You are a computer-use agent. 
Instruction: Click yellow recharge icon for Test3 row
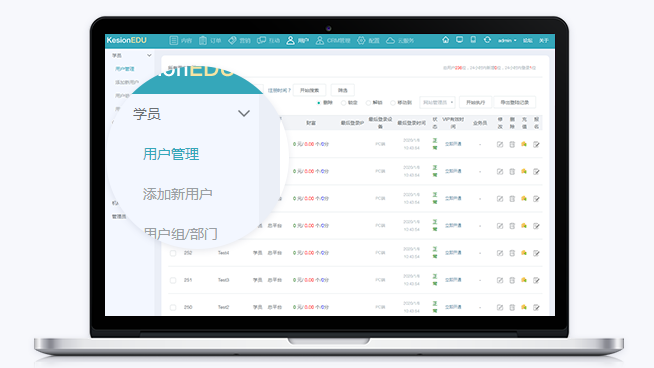[x=524, y=280]
